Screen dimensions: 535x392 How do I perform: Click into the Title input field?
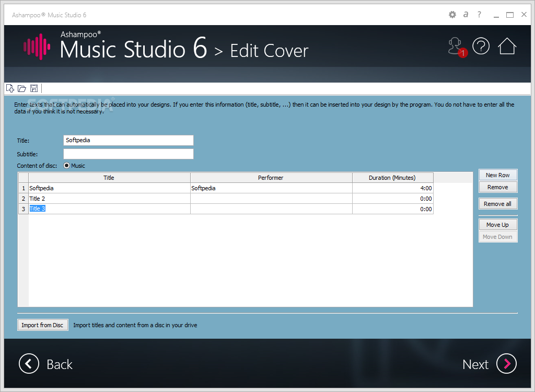[x=129, y=141]
